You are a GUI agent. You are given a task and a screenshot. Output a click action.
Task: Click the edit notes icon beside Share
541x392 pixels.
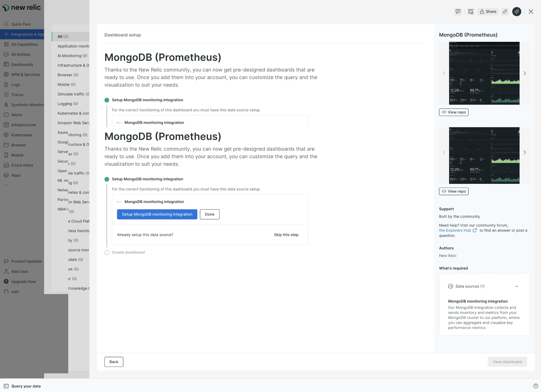471,12
